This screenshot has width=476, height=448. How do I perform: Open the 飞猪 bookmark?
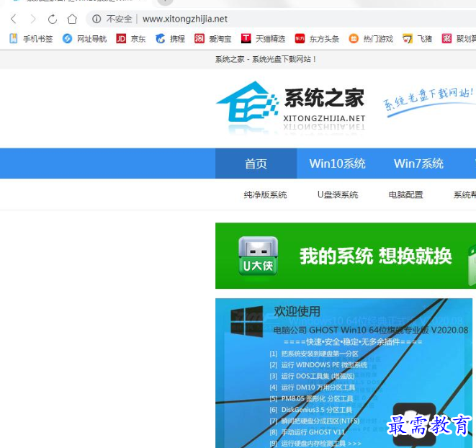(x=417, y=39)
